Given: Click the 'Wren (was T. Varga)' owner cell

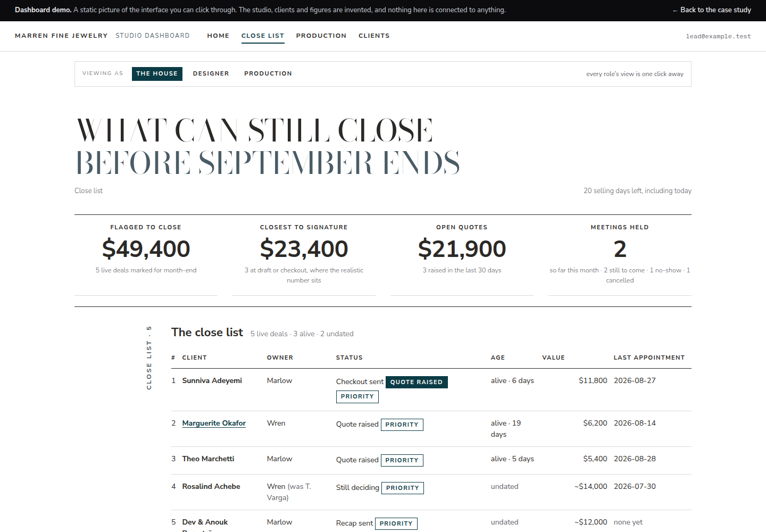Looking at the screenshot, I should pos(289,492).
